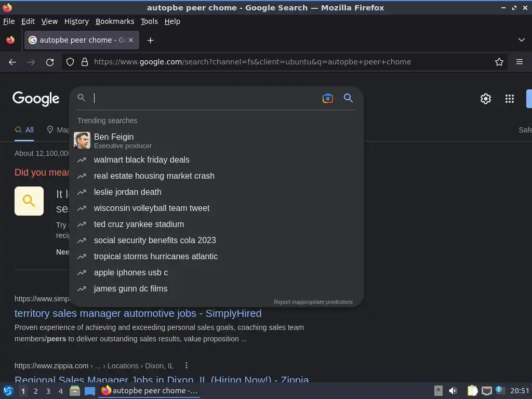This screenshot has width=532, height=399.
Task: Open Regional Sales Manager Zippia result
Action: [x=162, y=379]
